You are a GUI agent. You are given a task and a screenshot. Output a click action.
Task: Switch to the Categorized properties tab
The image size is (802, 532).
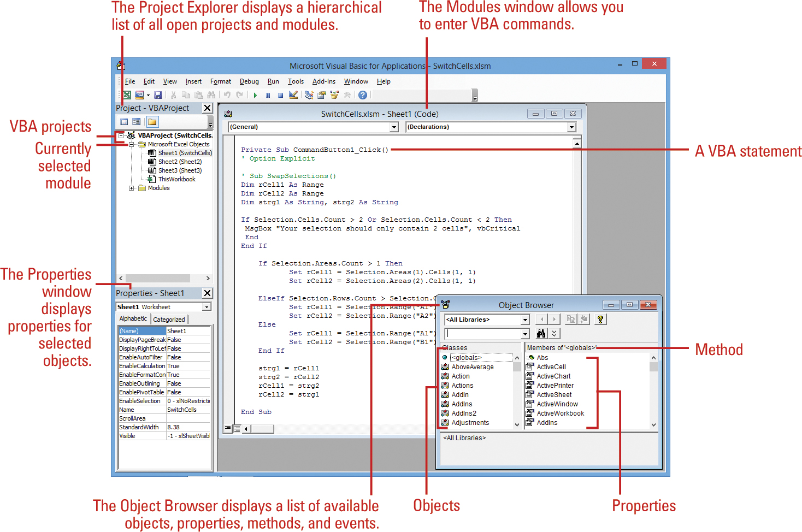(169, 320)
